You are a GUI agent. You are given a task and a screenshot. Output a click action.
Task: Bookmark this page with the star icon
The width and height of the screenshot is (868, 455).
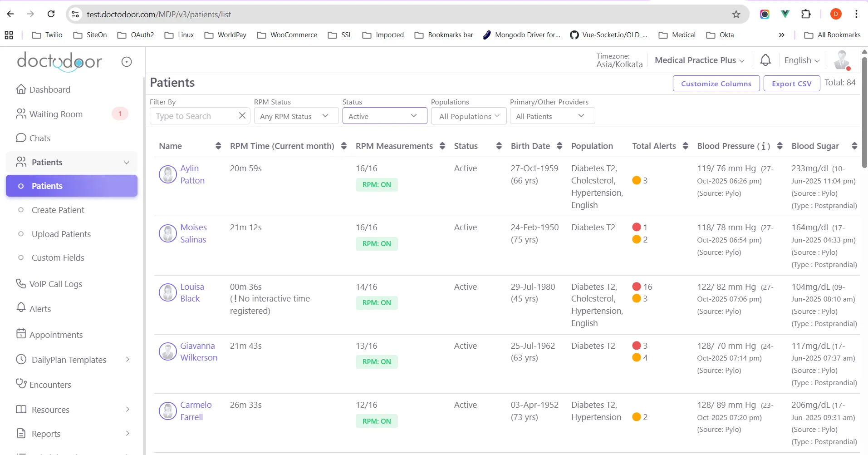[736, 15]
